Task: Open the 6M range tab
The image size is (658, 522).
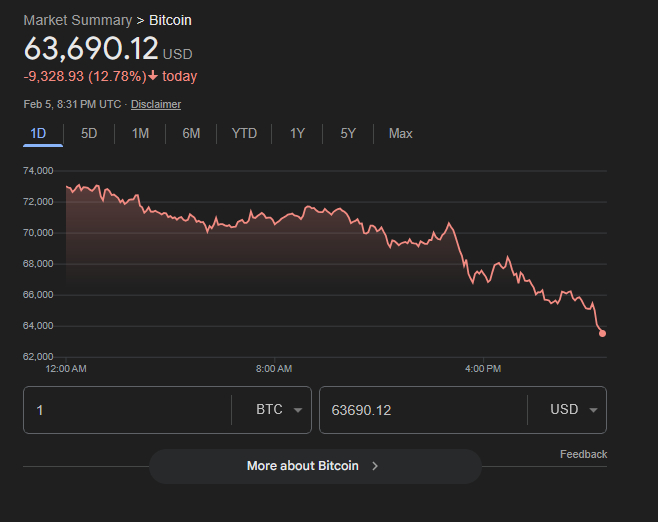Action: (x=191, y=133)
